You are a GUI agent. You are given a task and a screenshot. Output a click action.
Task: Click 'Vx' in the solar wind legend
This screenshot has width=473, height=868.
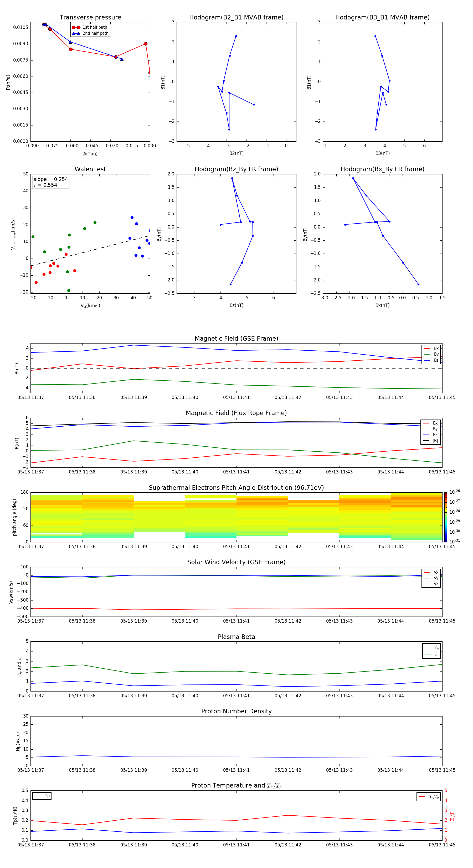click(436, 573)
